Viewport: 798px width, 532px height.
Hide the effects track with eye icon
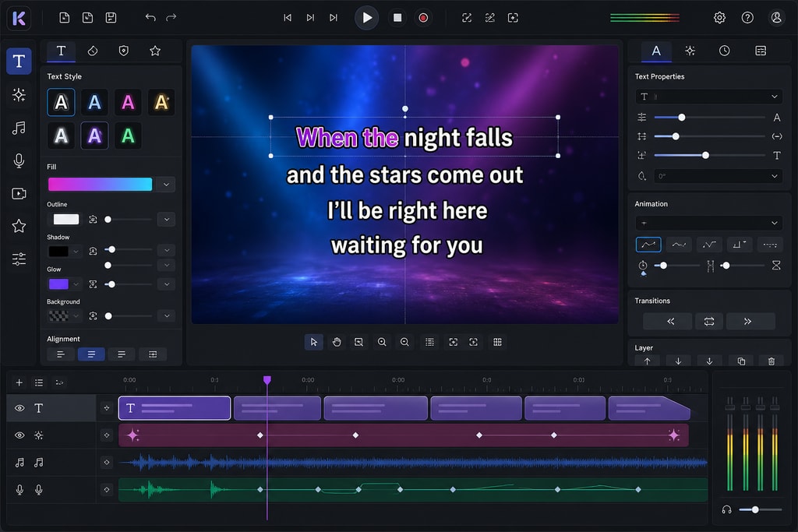(x=19, y=435)
